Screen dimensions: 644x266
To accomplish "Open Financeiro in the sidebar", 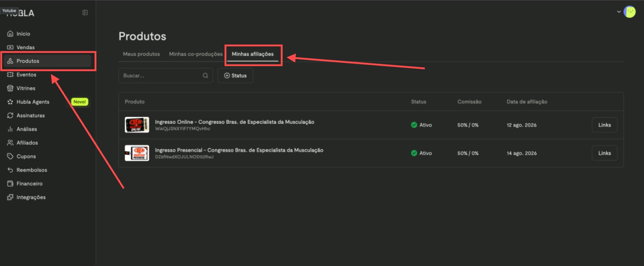I will click(47, 184).
